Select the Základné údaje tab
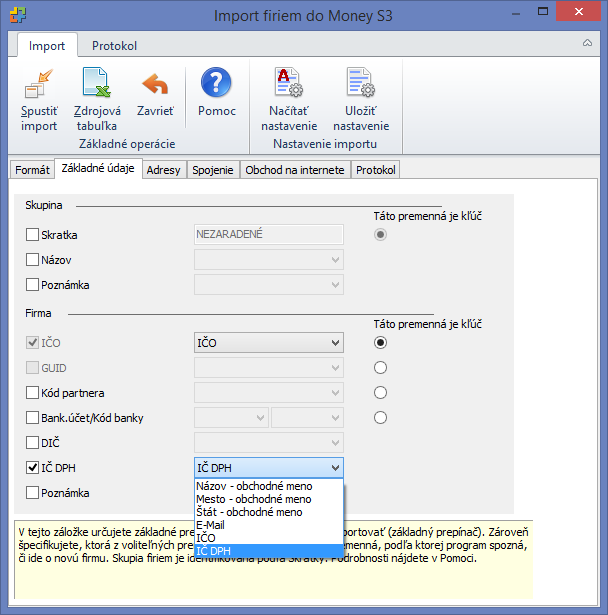The image size is (608, 615). click(x=98, y=168)
